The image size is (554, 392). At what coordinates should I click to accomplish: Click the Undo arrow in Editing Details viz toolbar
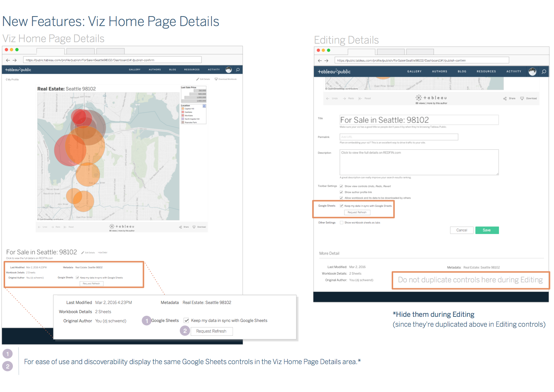coord(328,98)
